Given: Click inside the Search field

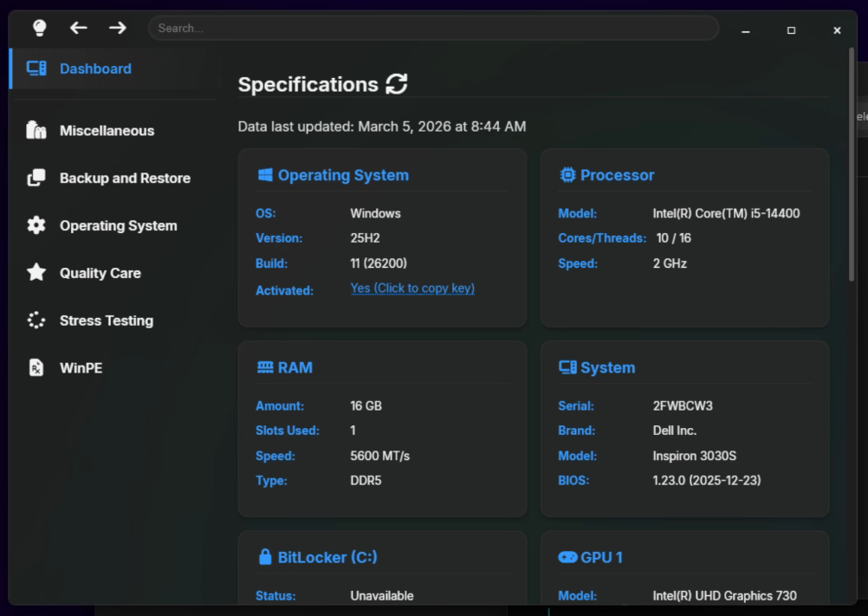Looking at the screenshot, I should coord(433,27).
